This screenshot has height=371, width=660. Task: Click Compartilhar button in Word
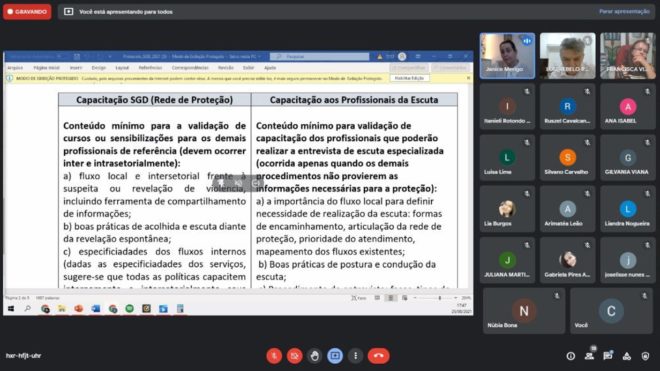coord(409,67)
